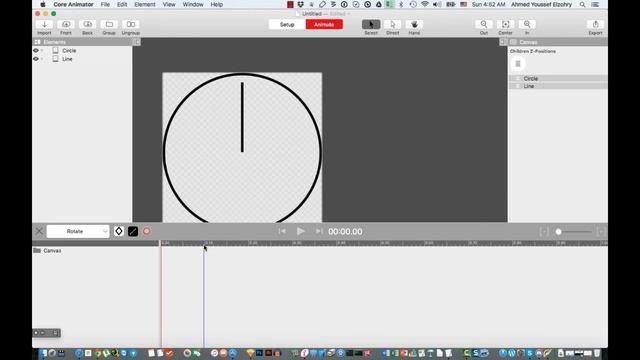Open the Help menu
640x360 pixels.
(217, 4)
